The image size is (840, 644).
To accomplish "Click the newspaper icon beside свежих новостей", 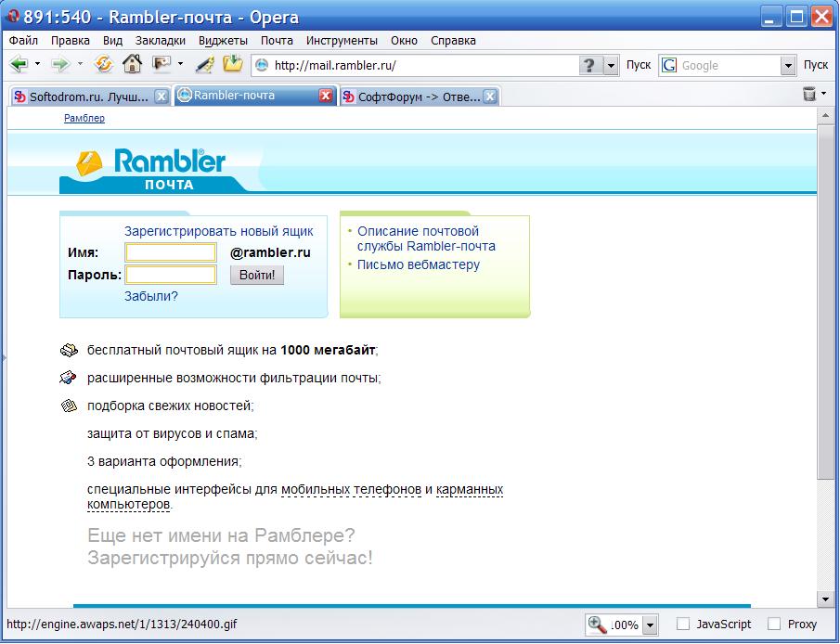I will click(x=69, y=406).
